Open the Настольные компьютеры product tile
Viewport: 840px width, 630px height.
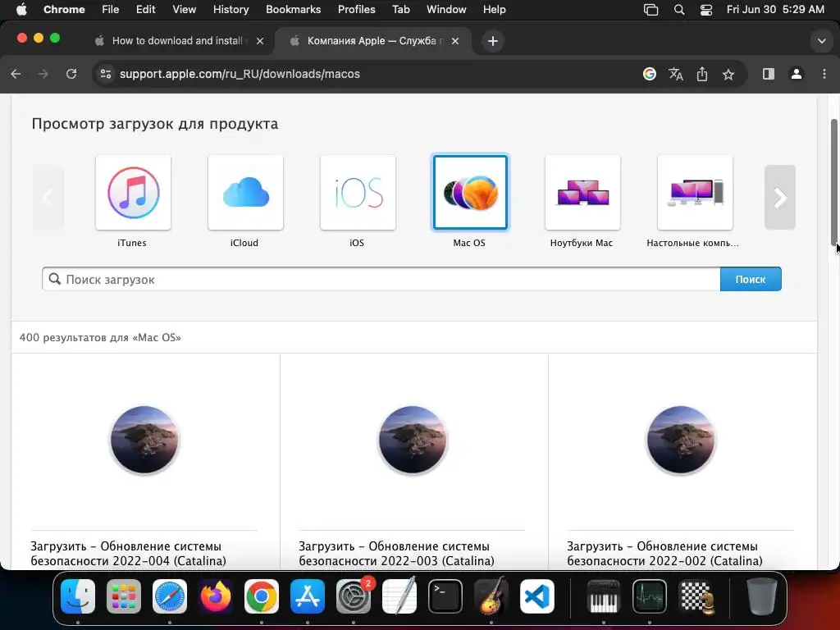pos(695,192)
